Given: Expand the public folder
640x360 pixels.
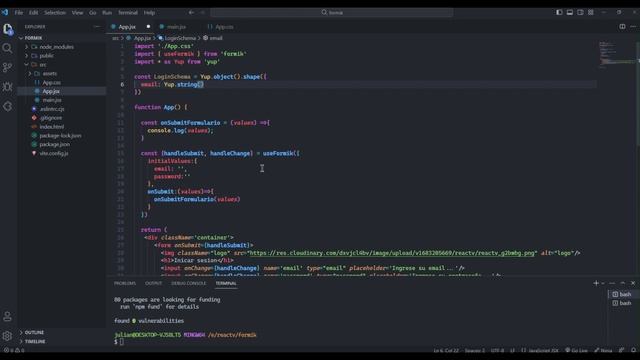Looking at the screenshot, I should [x=61, y=56].
